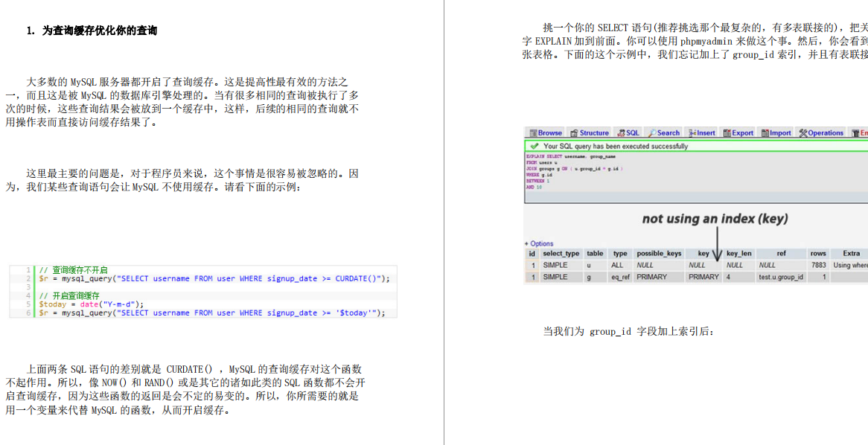Image resolution: width=868 pixels, height=445 pixels.
Task: Click the paragraph starting '上面两条 SQL 语句的差别'
Action: [185, 390]
